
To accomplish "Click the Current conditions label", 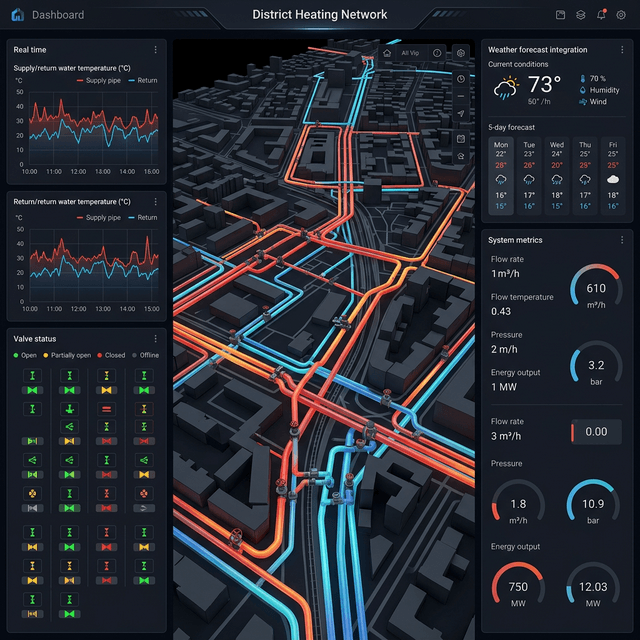I will (518, 64).
